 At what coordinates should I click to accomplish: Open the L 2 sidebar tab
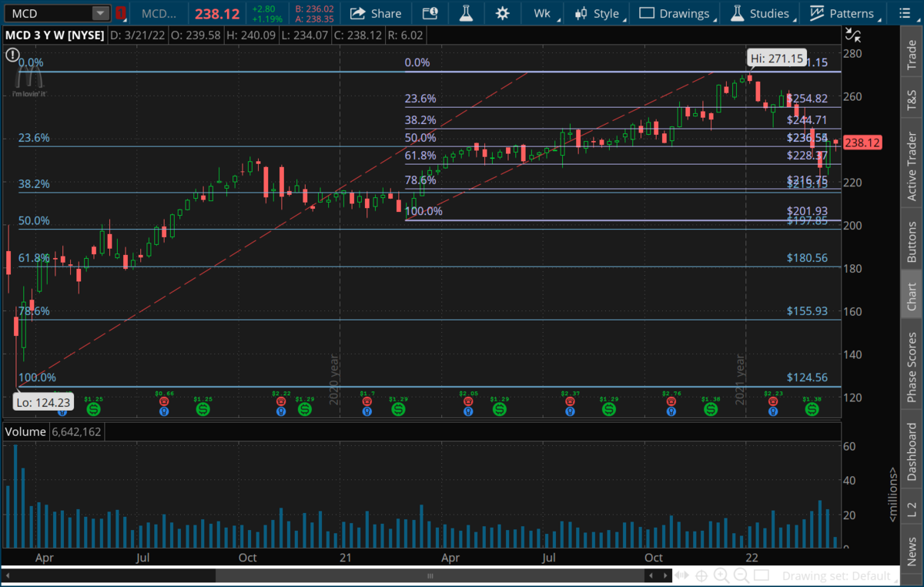[912, 508]
